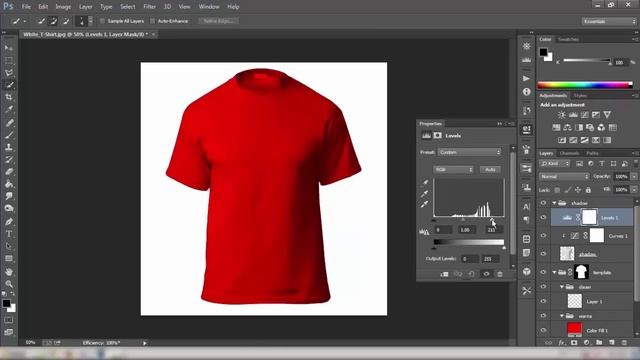Select the Type tool
Image resolution: width=640 pixels, height=360 pixels.
pos(9,234)
